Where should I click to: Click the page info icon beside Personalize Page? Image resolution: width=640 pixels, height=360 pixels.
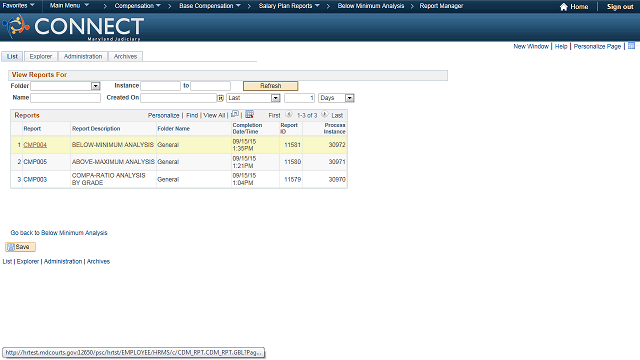coord(631,46)
